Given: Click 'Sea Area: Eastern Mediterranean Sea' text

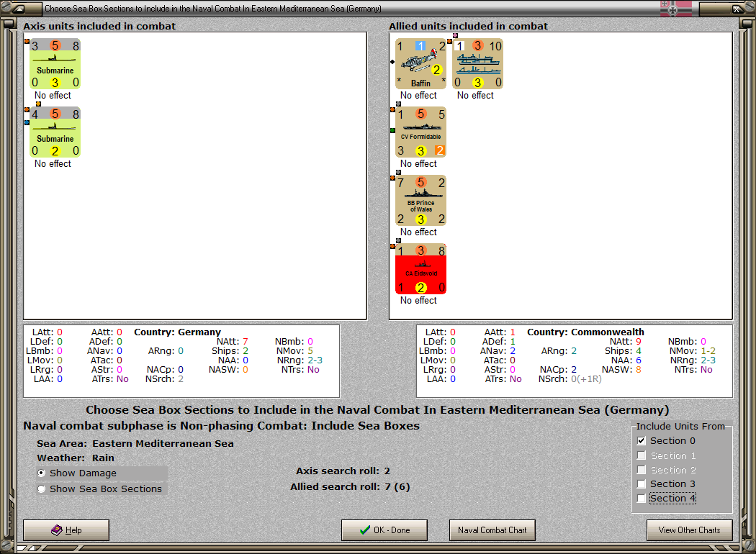Looking at the screenshot, I should pos(135,443).
